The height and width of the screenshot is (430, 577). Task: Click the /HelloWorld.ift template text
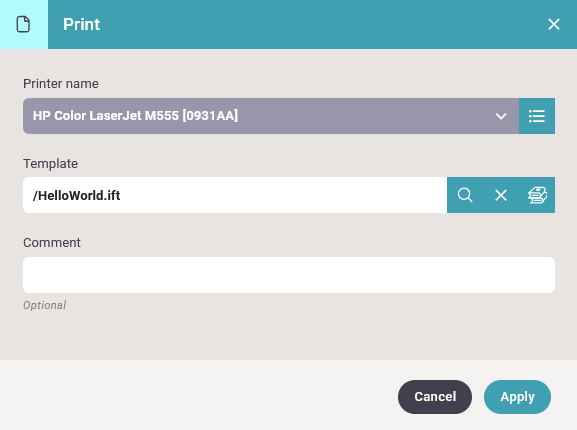[x=77, y=195]
